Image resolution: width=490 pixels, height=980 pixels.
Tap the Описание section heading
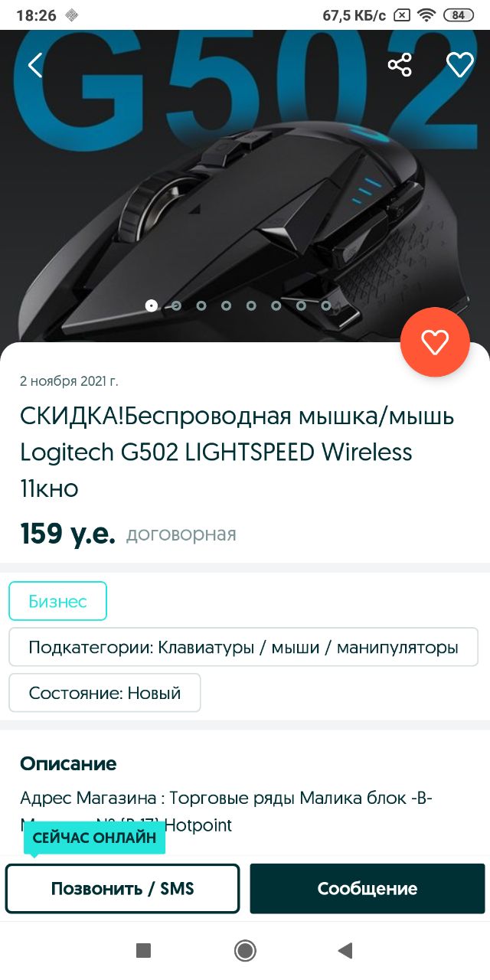68,763
